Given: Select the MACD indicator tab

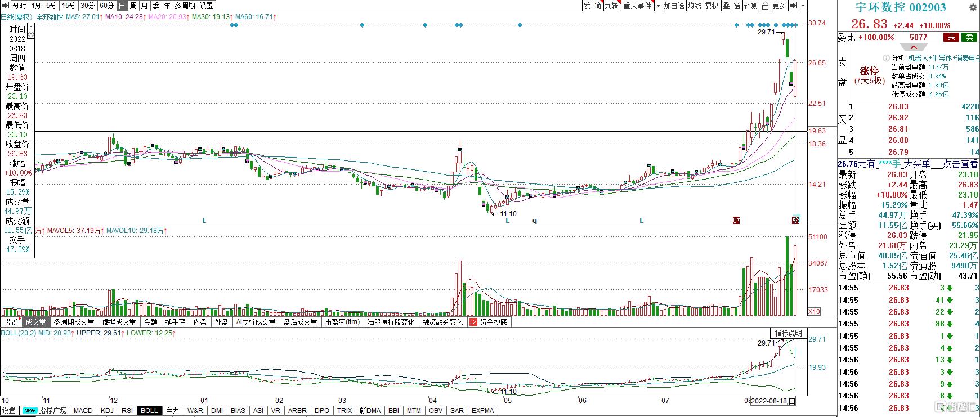Looking at the screenshot, I should point(83,411).
